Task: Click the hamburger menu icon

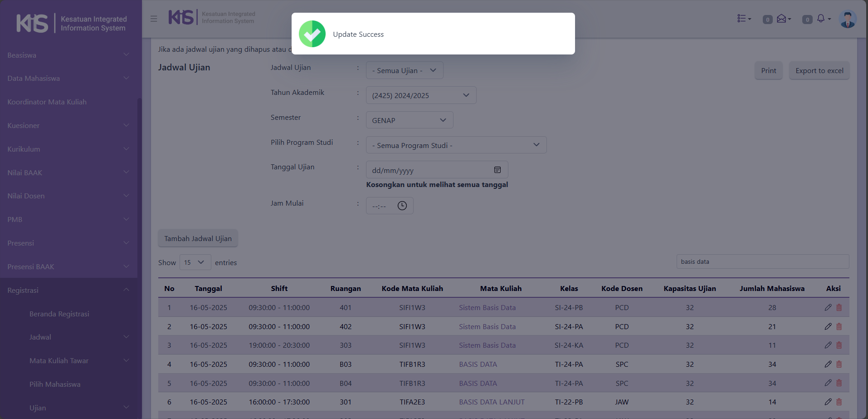Action: (154, 19)
